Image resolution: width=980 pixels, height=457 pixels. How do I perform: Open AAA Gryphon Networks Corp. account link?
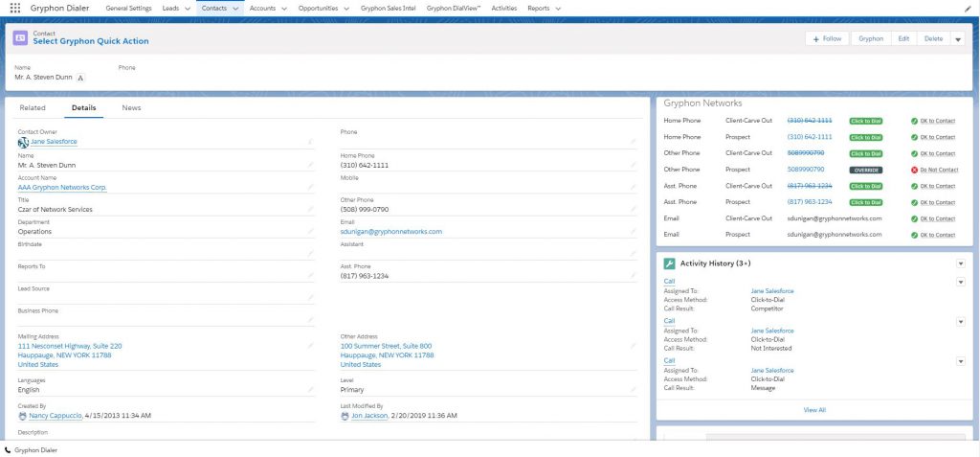click(62, 187)
